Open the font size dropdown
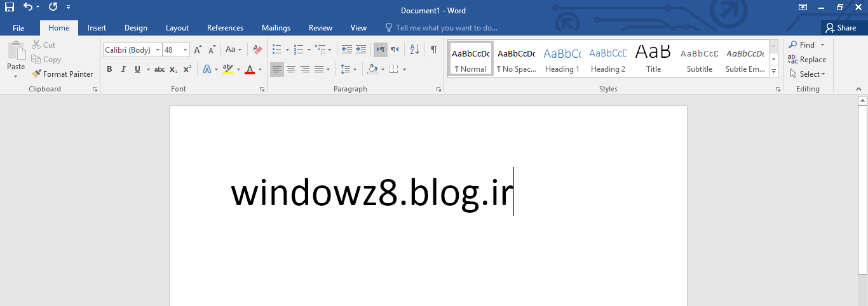The width and height of the screenshot is (868, 306). tap(186, 50)
